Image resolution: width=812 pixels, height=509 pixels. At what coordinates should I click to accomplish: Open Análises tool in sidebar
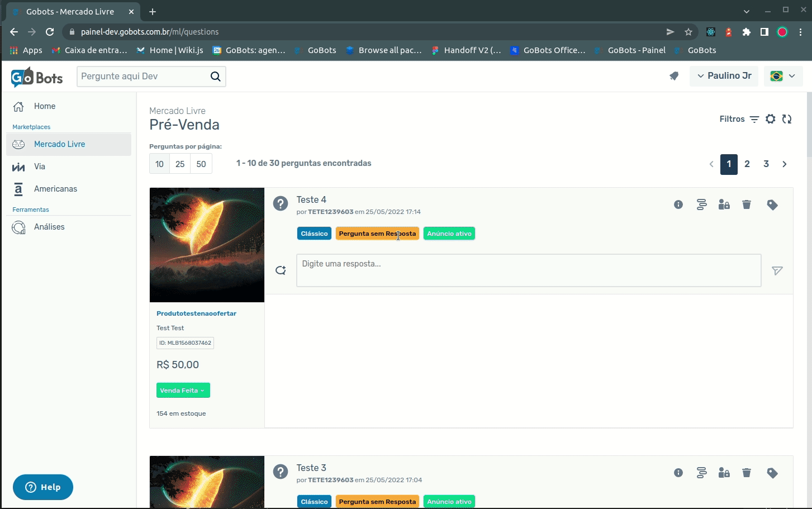tap(69, 227)
